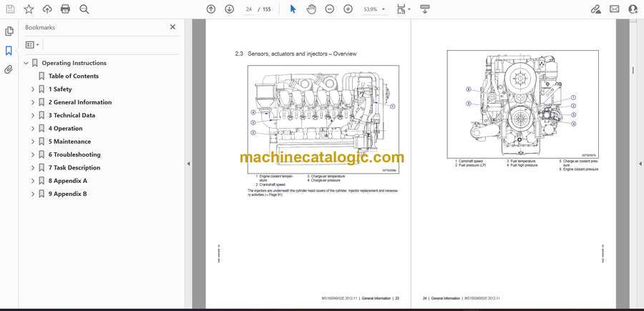
Task: Zoom in with plus icon
Action: 348,9
